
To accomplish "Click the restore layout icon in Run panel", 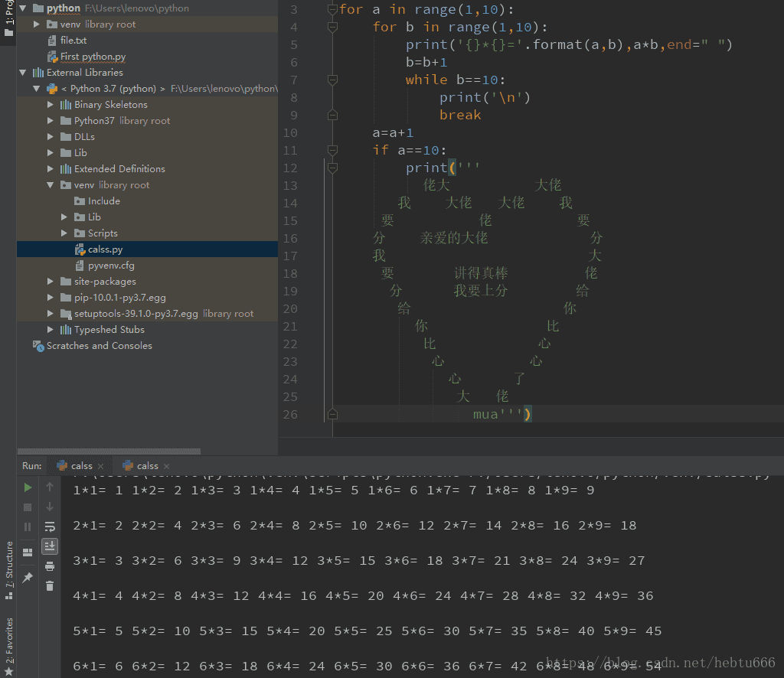I will [x=28, y=552].
